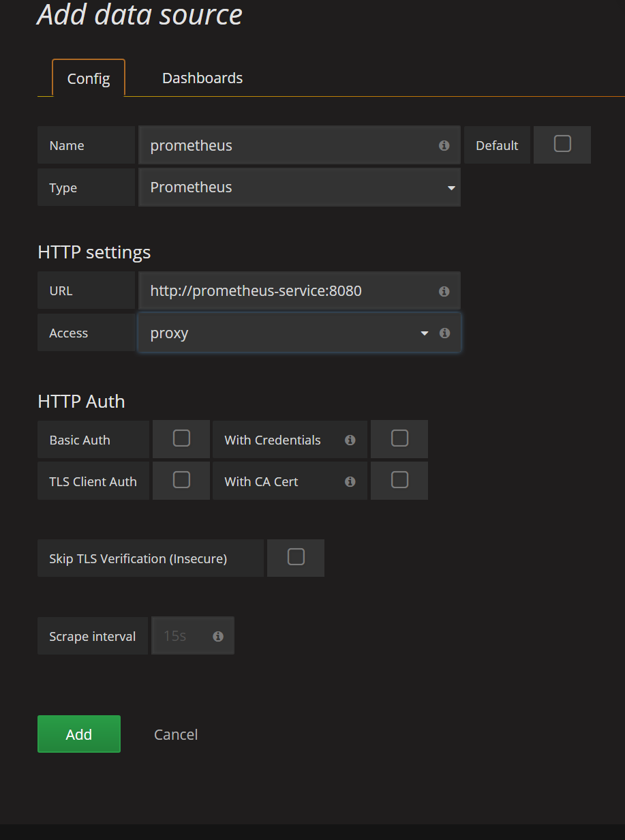The width and height of the screenshot is (625, 840).
Task: Click the info icon beside Access dropdown
Action: [444, 333]
